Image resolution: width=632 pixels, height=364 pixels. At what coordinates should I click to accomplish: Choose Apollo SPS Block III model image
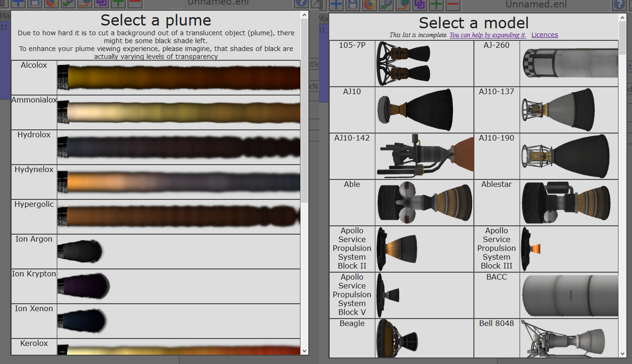click(531, 249)
